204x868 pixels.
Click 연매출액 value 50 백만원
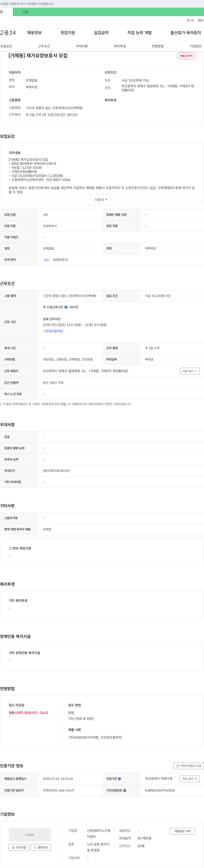point(144,838)
